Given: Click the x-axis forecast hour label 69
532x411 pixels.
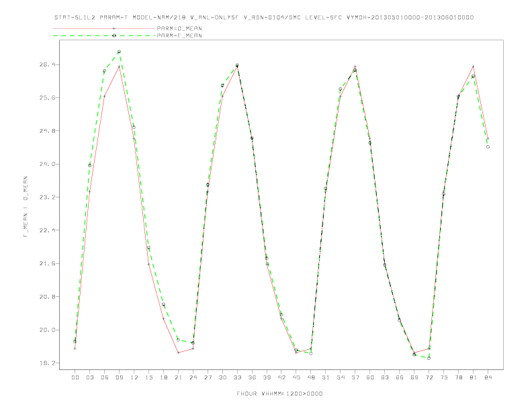Looking at the screenshot, I should coord(414,377).
